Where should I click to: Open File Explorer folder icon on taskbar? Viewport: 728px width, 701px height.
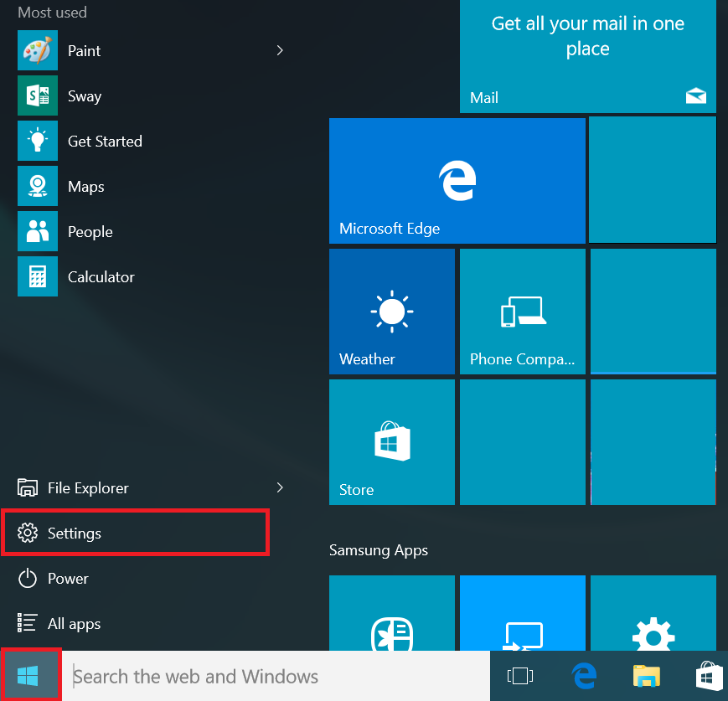coord(646,676)
